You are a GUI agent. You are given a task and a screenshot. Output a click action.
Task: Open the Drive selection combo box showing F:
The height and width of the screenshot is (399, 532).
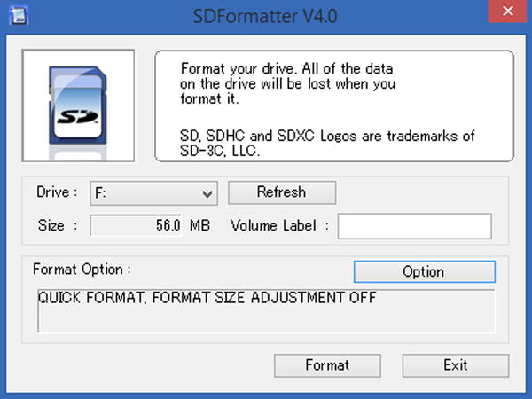[x=153, y=193]
